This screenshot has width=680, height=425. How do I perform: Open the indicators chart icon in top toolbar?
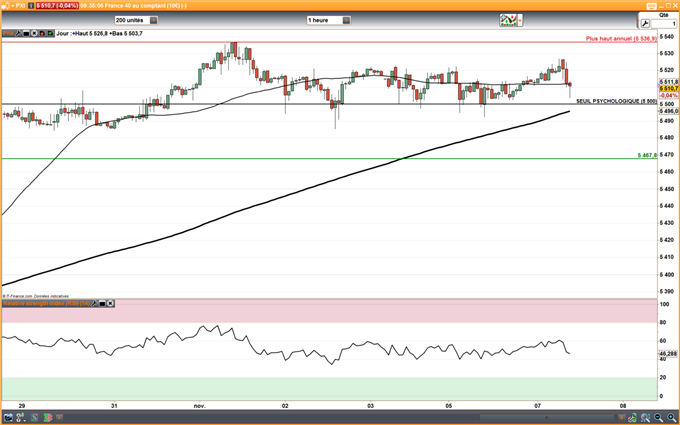click(x=508, y=20)
